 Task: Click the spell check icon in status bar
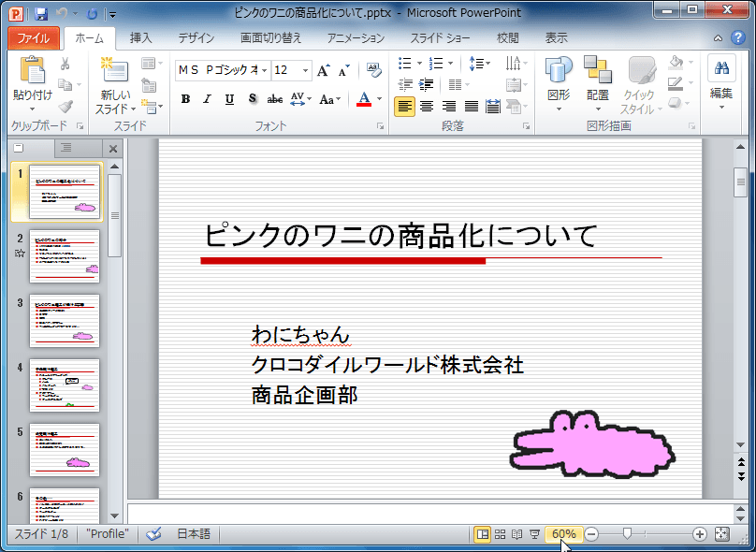click(x=153, y=533)
